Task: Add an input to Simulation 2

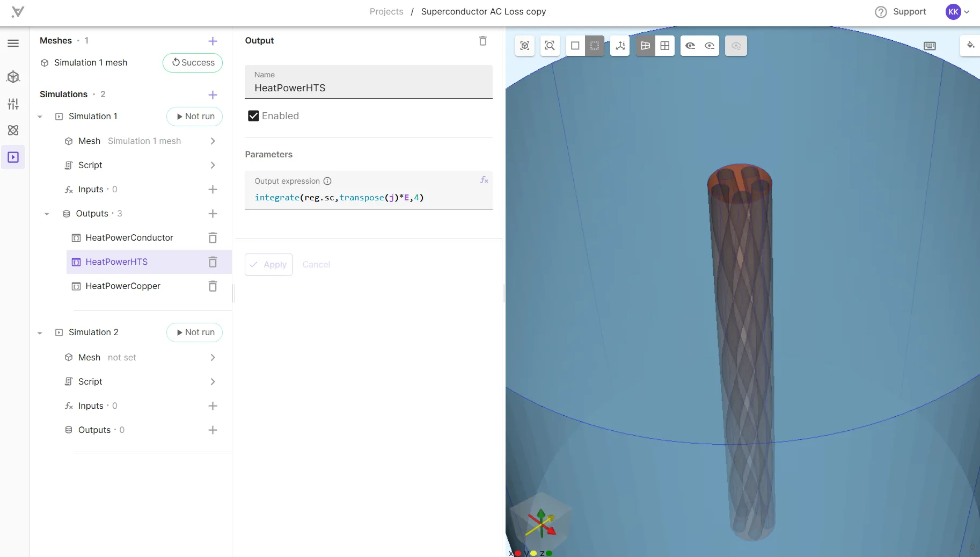Action: point(213,406)
